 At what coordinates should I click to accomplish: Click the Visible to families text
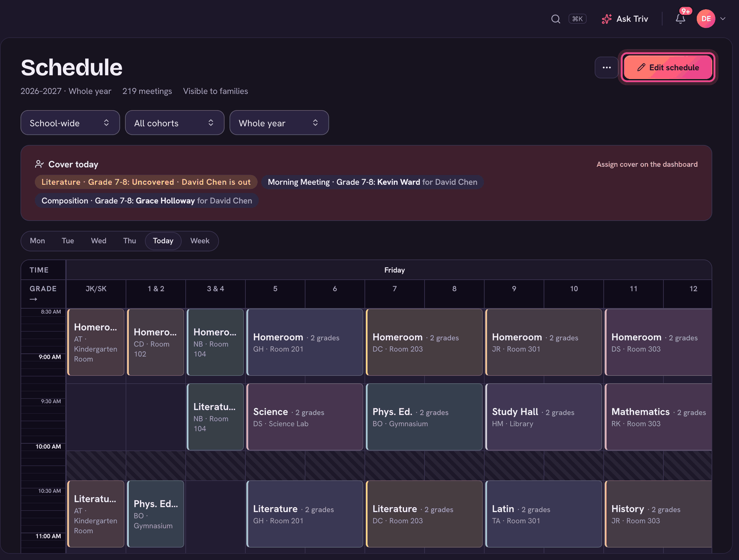point(216,91)
